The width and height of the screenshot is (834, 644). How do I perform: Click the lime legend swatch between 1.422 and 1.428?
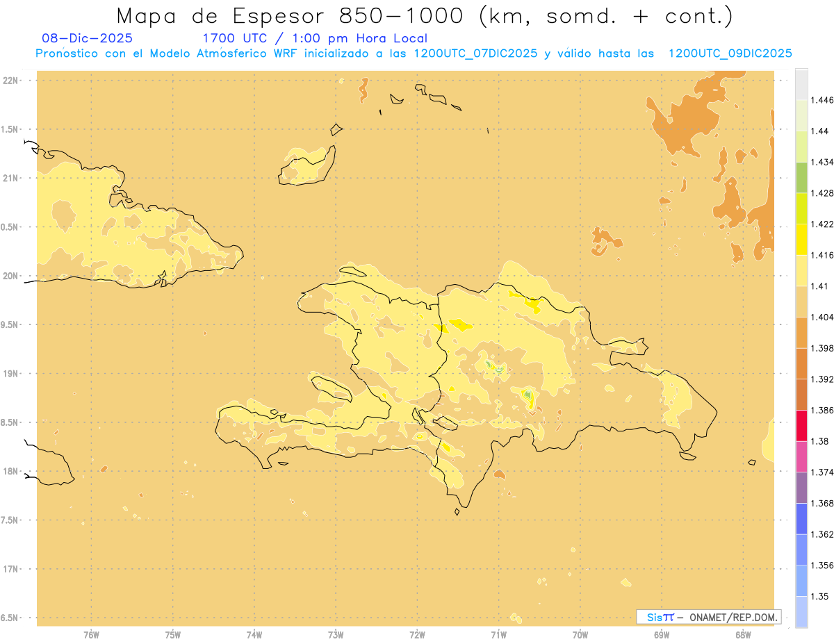pos(801,208)
